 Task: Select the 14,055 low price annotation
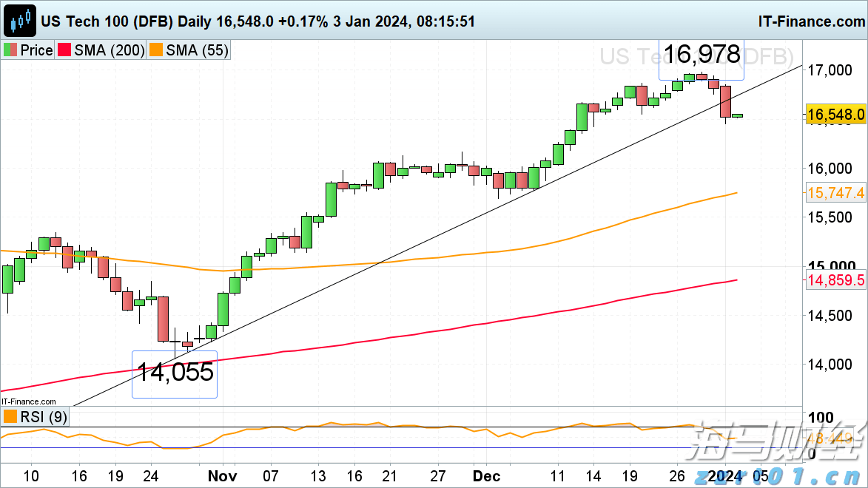[x=175, y=373]
